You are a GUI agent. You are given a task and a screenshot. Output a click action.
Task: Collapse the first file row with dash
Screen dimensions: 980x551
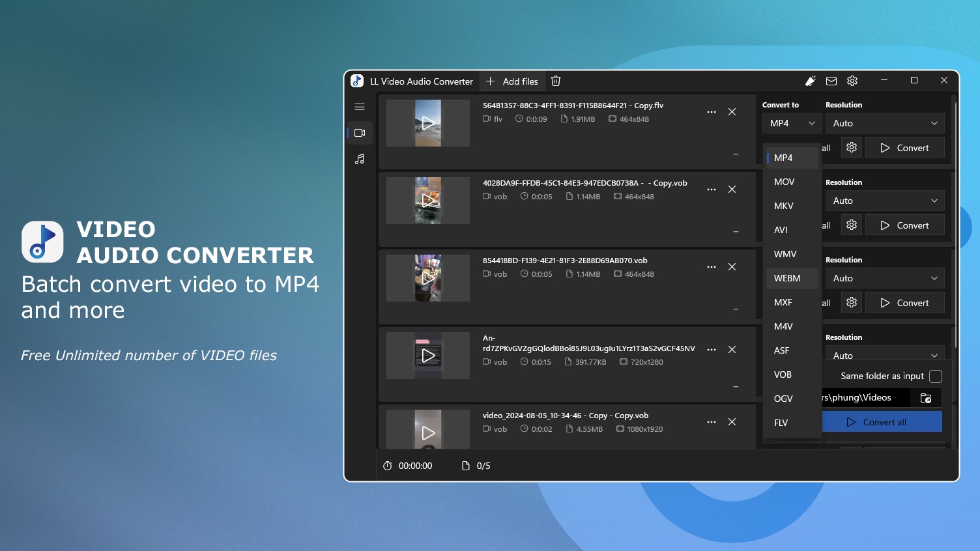(x=736, y=154)
